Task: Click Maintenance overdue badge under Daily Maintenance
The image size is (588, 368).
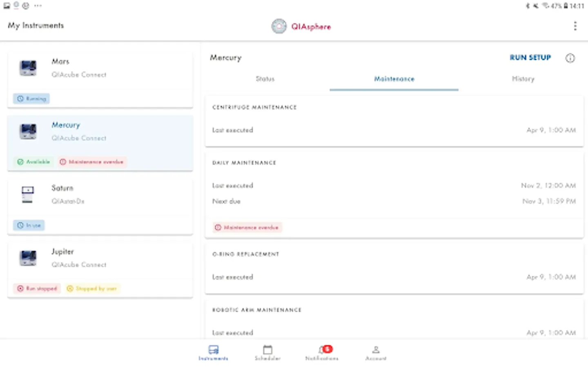Action: click(247, 227)
